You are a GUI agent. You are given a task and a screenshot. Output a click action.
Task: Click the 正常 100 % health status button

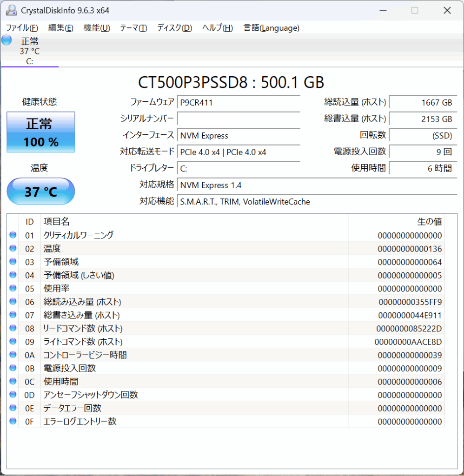(x=41, y=132)
